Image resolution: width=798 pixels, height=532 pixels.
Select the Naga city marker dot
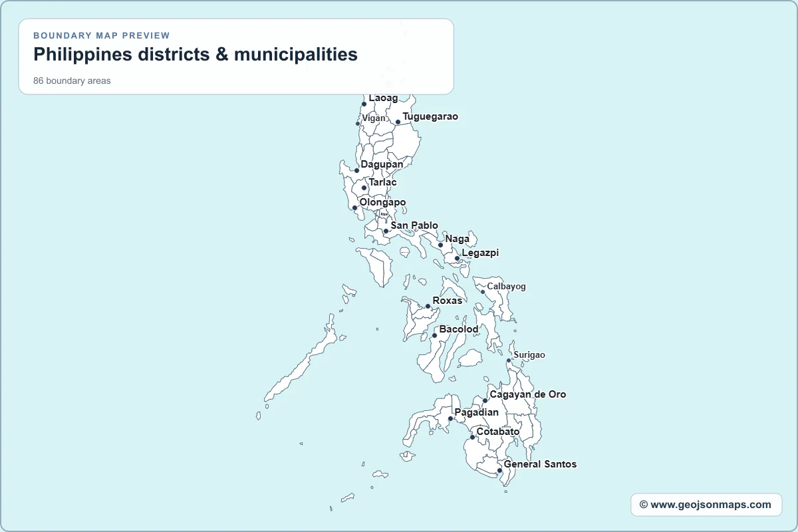coord(440,245)
